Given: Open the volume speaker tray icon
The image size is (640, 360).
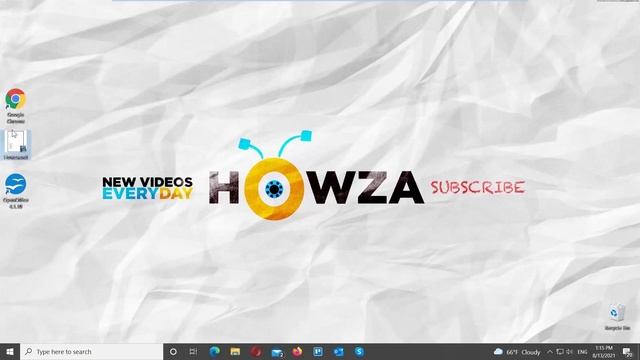Looking at the screenshot, I should coord(569,351).
